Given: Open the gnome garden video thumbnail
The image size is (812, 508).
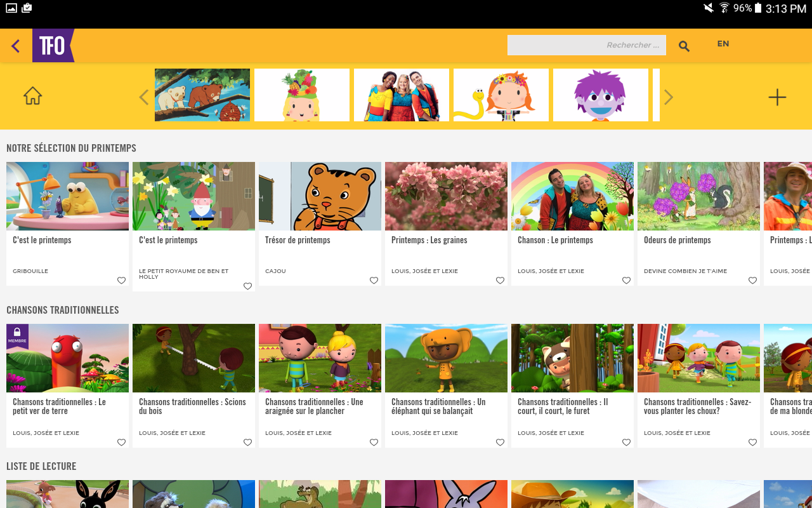Looking at the screenshot, I should pyautogui.click(x=193, y=196).
